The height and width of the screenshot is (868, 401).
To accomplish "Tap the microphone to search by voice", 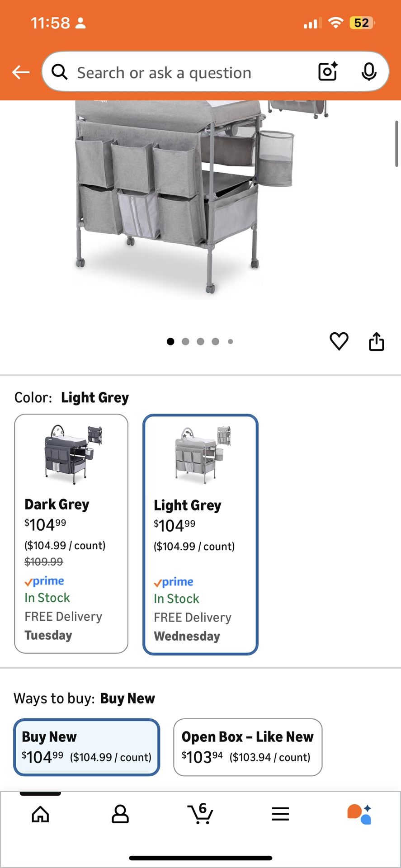I will coord(369,71).
